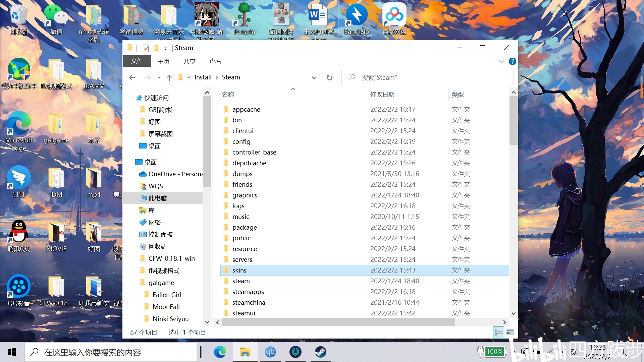This screenshot has width=644, height=362.
Task: Switch to details view button
Action: pyautogui.click(x=499, y=332)
